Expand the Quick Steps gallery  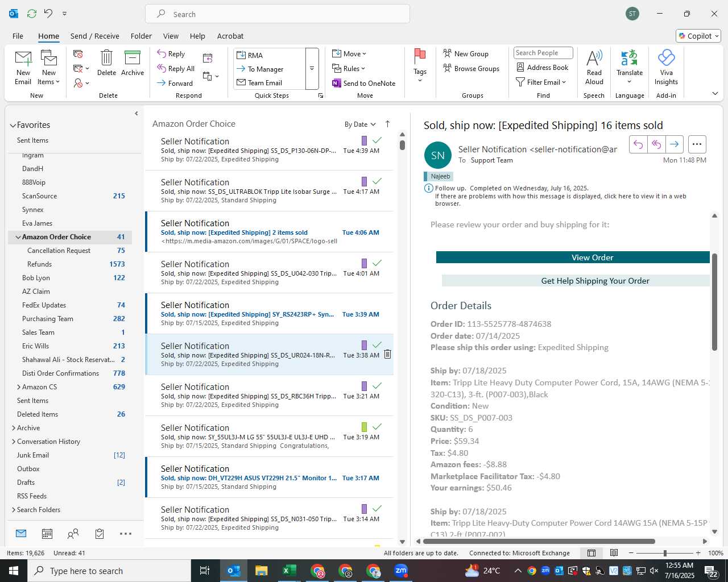312,69
